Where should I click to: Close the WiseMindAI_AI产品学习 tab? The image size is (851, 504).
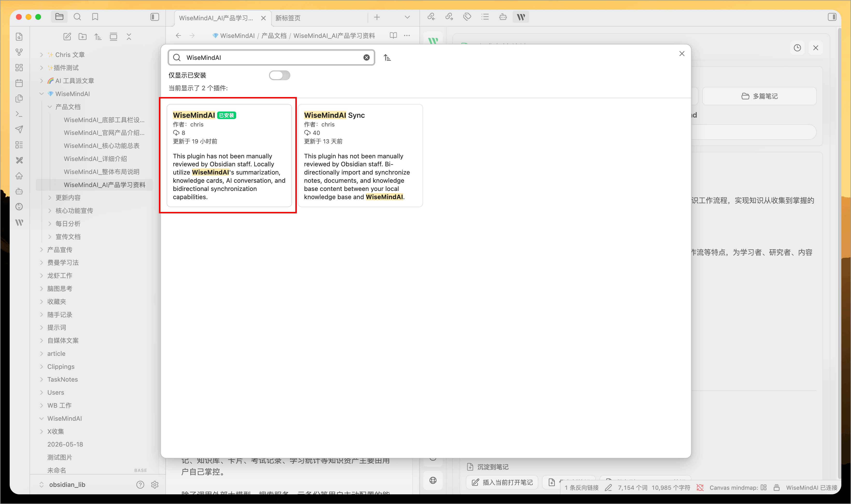click(x=263, y=18)
